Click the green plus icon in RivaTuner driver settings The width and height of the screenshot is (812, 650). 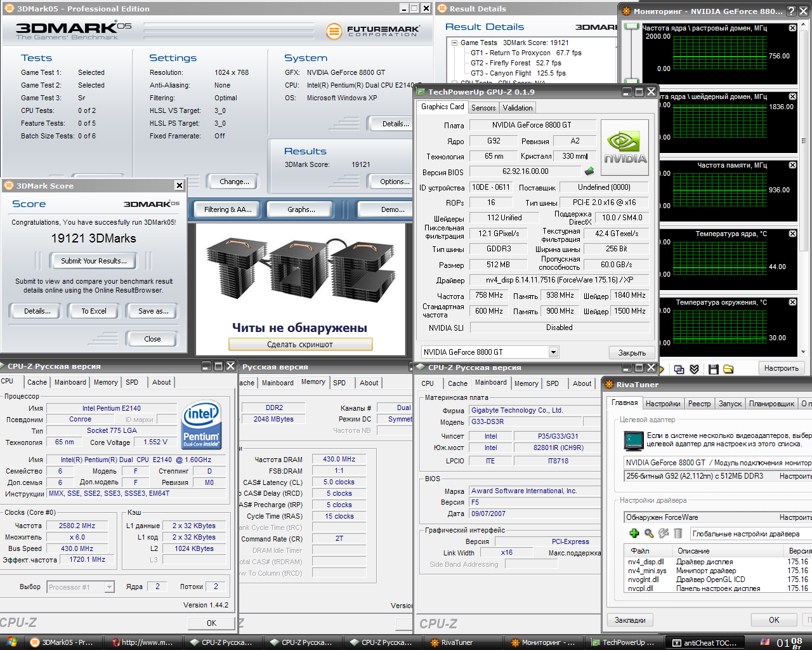634,534
